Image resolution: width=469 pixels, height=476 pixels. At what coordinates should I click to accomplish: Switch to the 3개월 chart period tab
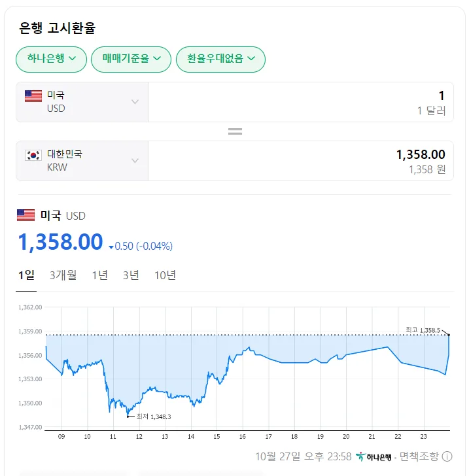63,275
